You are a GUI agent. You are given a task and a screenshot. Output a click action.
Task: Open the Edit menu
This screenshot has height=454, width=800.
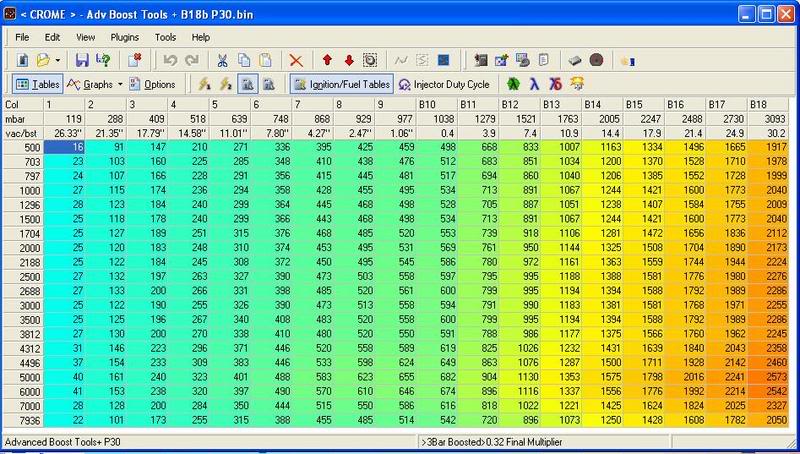(53, 37)
